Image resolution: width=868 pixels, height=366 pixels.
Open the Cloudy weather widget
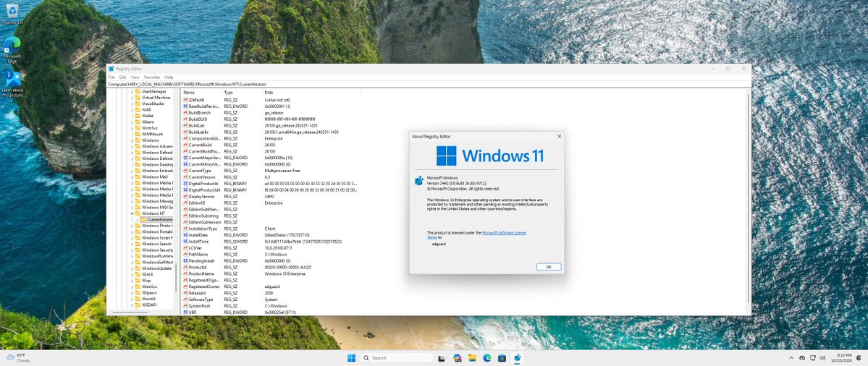click(x=17, y=358)
